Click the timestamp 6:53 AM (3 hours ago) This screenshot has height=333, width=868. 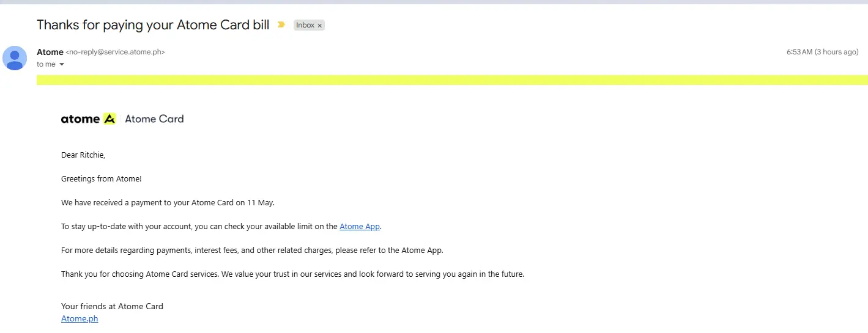tap(822, 52)
